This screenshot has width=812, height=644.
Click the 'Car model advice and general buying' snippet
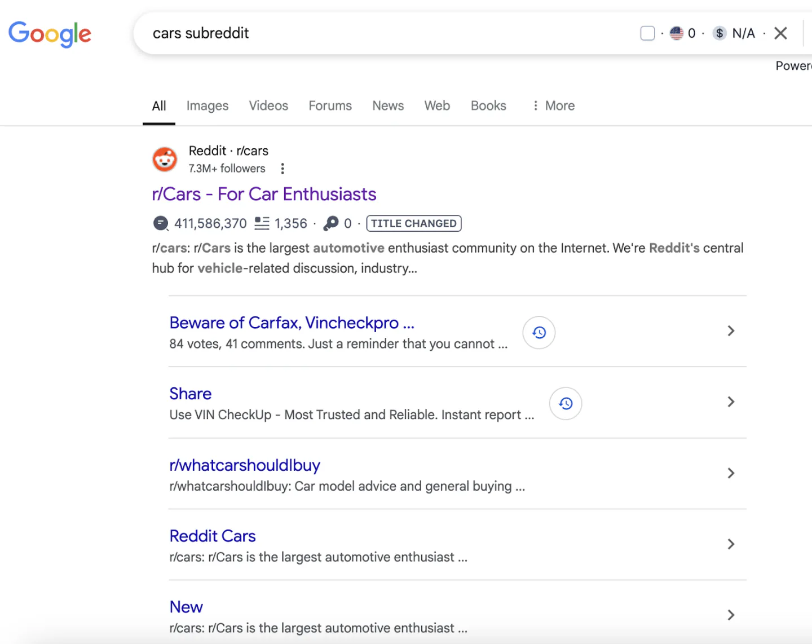pos(347,486)
